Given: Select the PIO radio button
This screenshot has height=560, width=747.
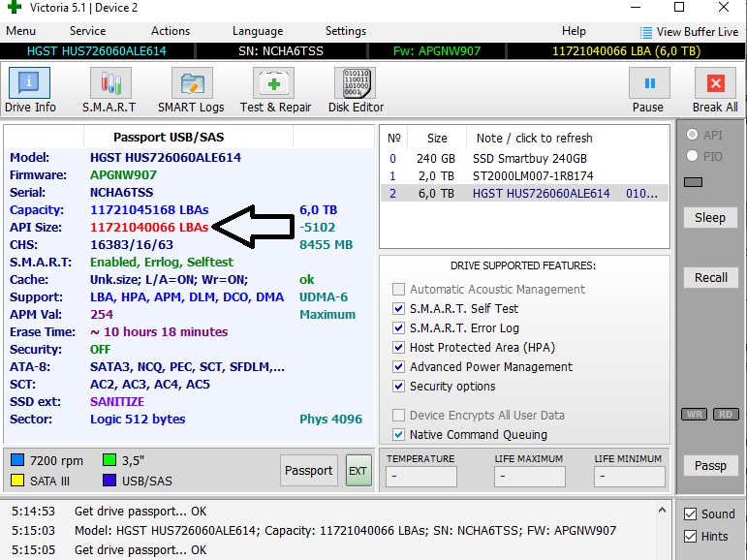Looking at the screenshot, I should pyautogui.click(x=692, y=155).
